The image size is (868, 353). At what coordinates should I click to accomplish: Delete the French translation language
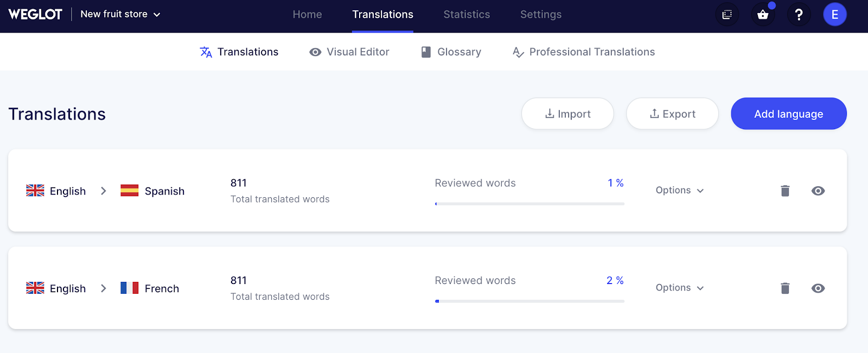(x=785, y=288)
